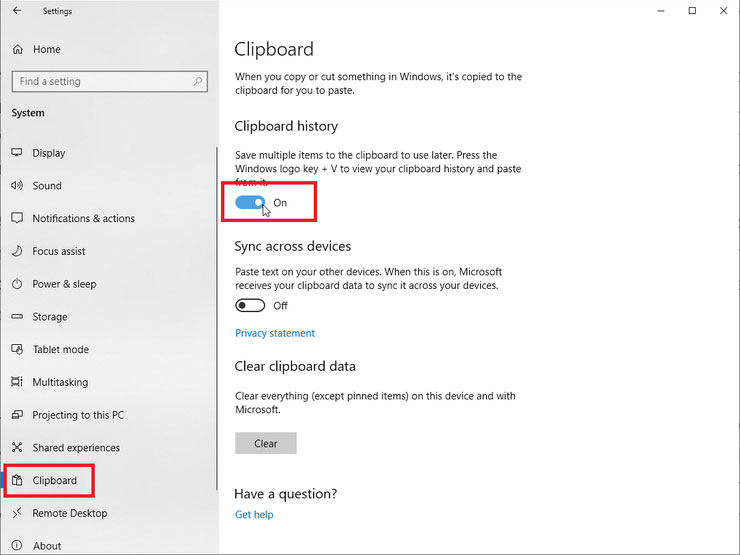Viewport: 740px width, 555px height.
Task: Click the Storage drive icon
Action: pos(17,316)
